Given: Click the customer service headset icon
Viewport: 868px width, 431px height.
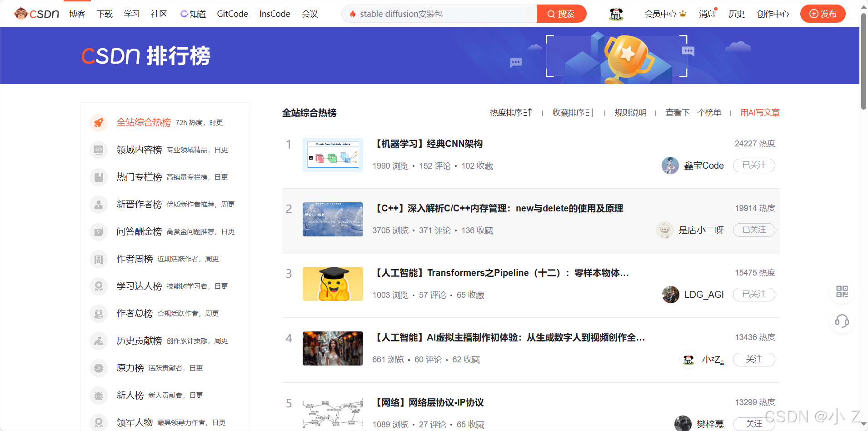Looking at the screenshot, I should [842, 322].
